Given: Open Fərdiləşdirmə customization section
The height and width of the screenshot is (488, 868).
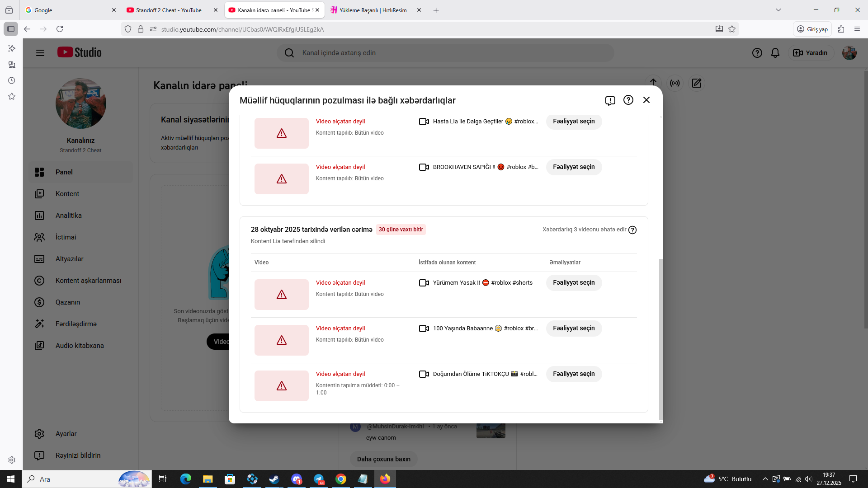Looking at the screenshot, I should coord(81,324).
